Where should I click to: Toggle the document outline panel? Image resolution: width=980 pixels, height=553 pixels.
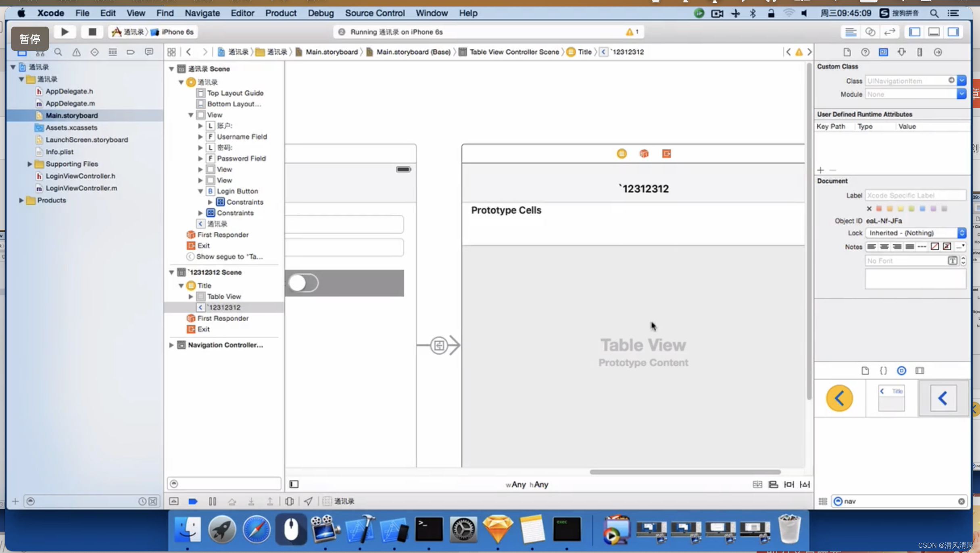[294, 484]
